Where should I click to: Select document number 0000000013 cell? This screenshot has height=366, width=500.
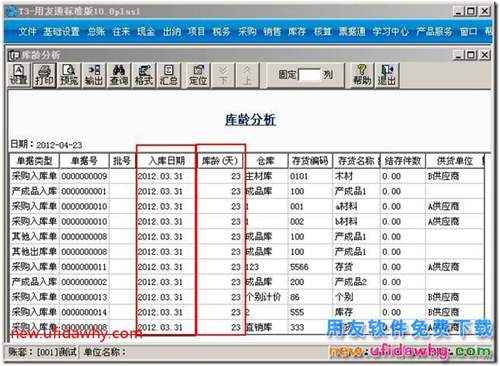[84, 297]
